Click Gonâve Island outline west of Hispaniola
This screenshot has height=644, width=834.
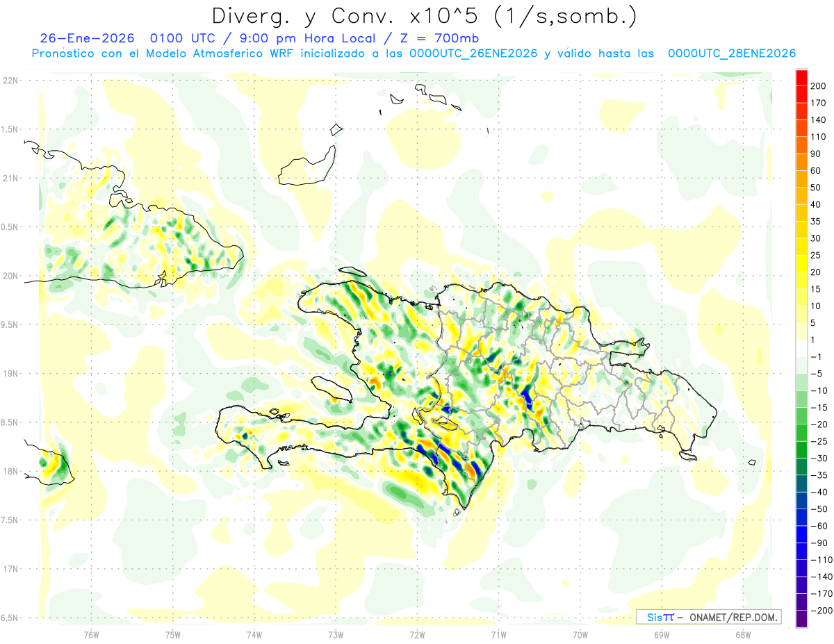click(332, 390)
